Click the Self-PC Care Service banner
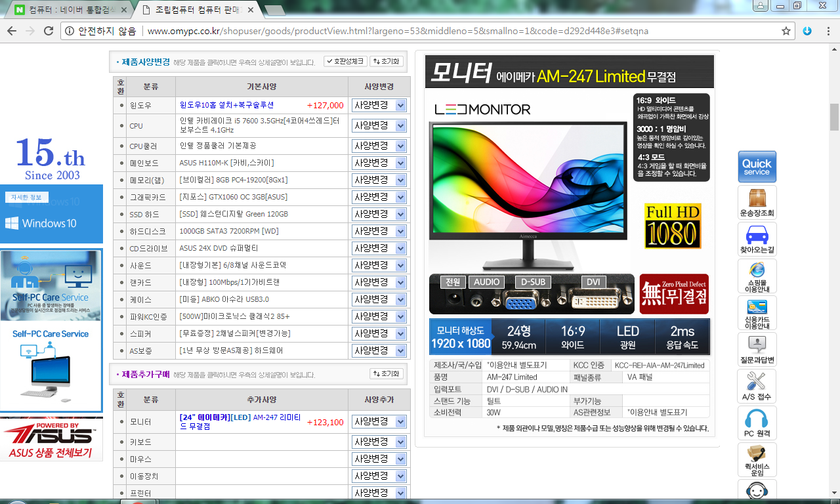This screenshot has width=840, height=504. coord(51,330)
